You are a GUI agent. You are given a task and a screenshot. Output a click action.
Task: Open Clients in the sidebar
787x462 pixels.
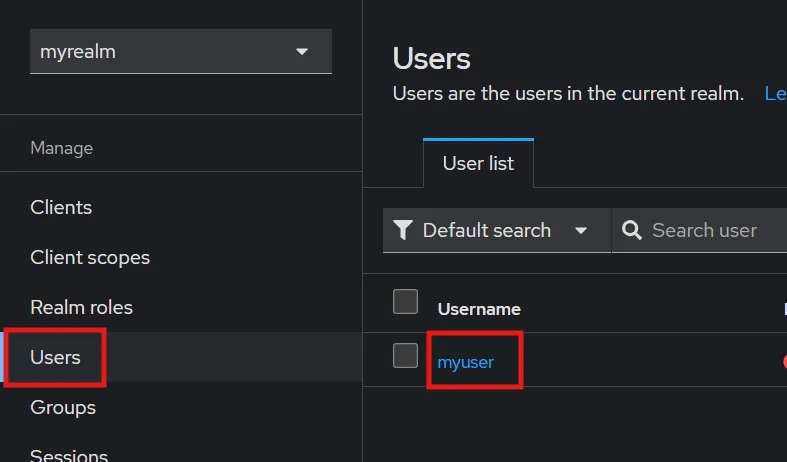tap(61, 207)
